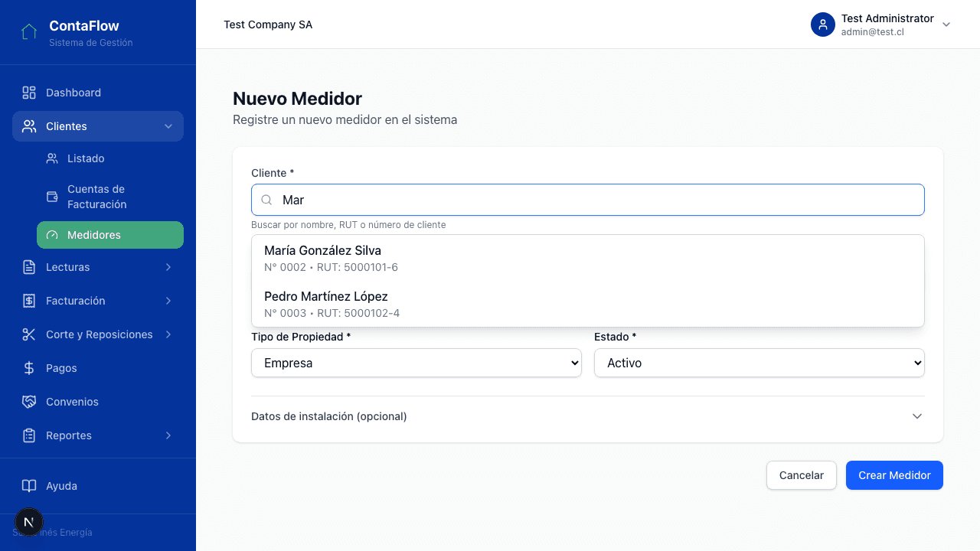Open the user account menu chevron
This screenshot has width=980, height=551.
coord(946,24)
